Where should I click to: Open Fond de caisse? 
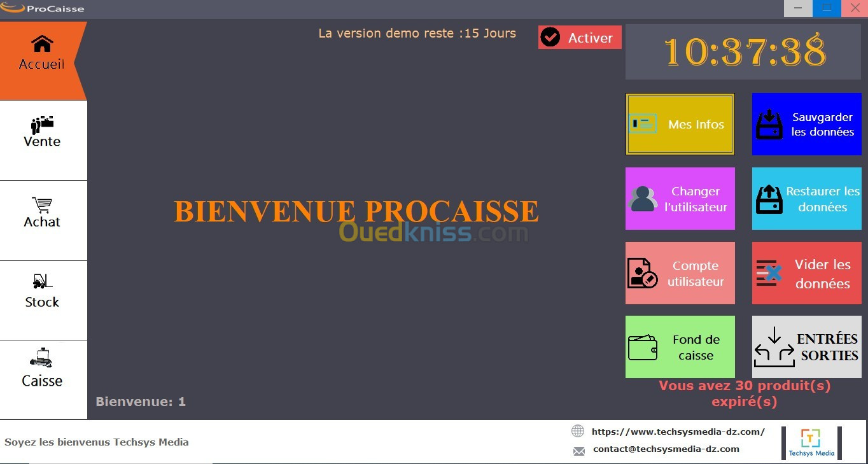pos(680,347)
